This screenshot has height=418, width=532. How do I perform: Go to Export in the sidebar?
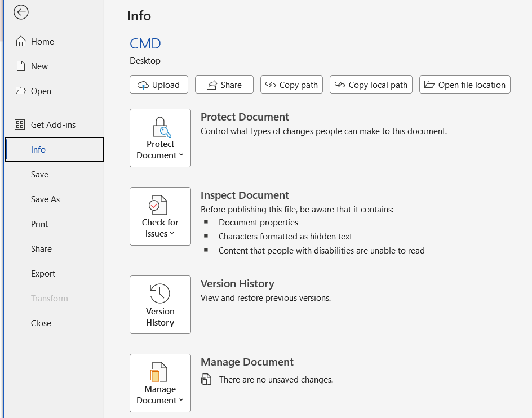click(43, 274)
